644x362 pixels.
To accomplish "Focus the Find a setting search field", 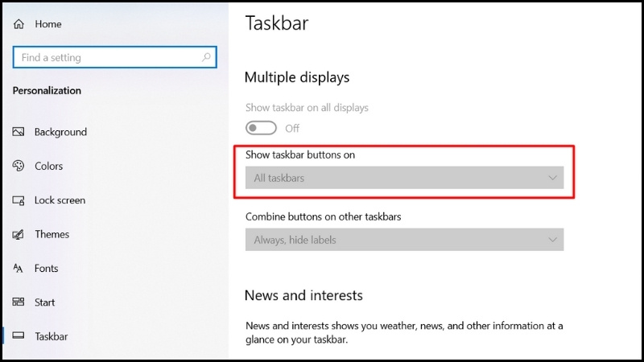I will click(x=114, y=57).
